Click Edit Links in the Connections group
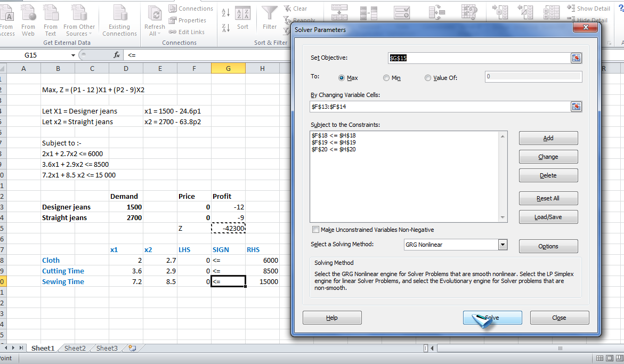Image resolution: width=624 pixels, height=364 pixels. click(187, 32)
